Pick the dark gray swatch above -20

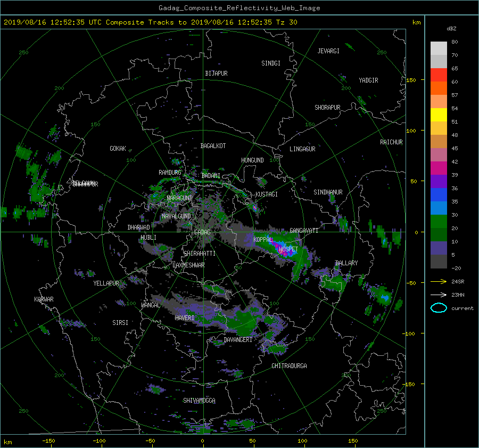439,262
